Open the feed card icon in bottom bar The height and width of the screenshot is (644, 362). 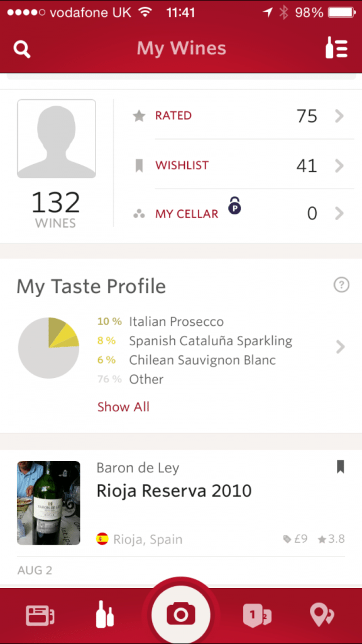[x=40, y=616]
